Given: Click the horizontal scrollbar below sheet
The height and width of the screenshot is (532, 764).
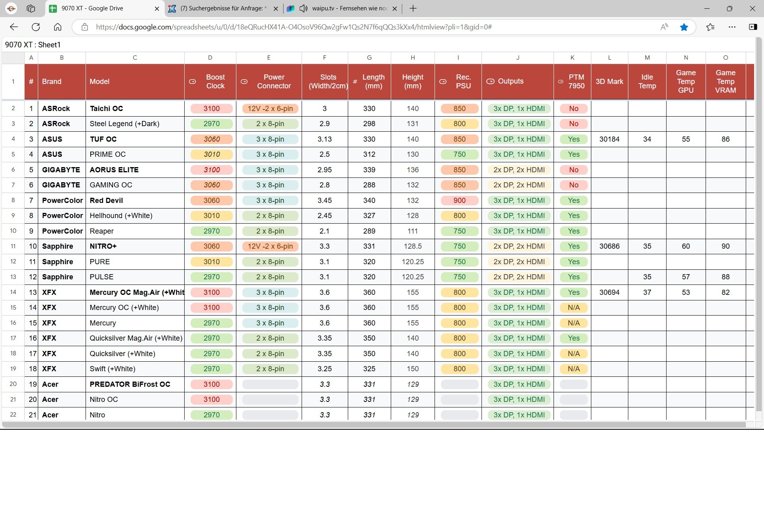Looking at the screenshot, I should tap(373, 425).
